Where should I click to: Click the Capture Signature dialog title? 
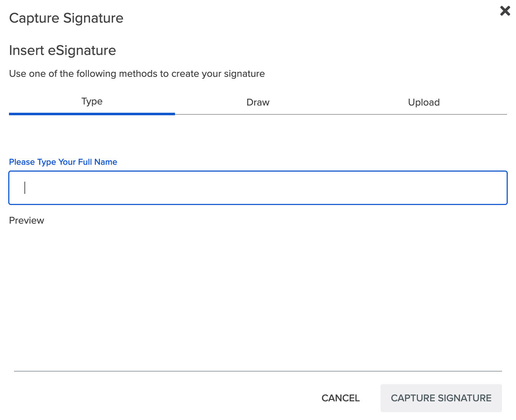(x=66, y=18)
